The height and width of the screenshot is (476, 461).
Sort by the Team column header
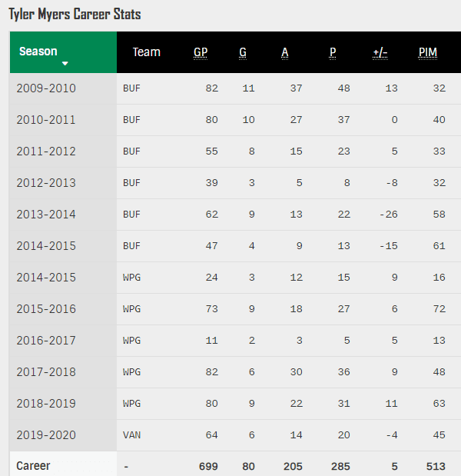click(146, 52)
